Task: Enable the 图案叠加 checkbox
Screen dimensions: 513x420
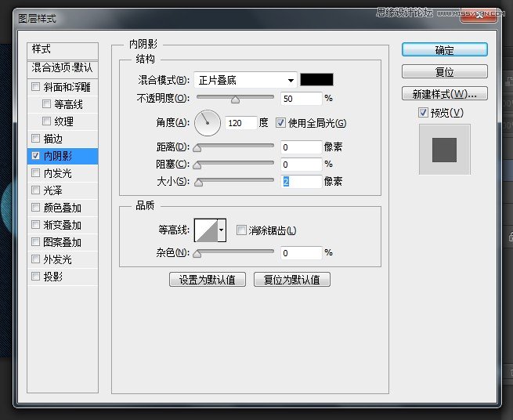Action: pyautogui.click(x=35, y=242)
